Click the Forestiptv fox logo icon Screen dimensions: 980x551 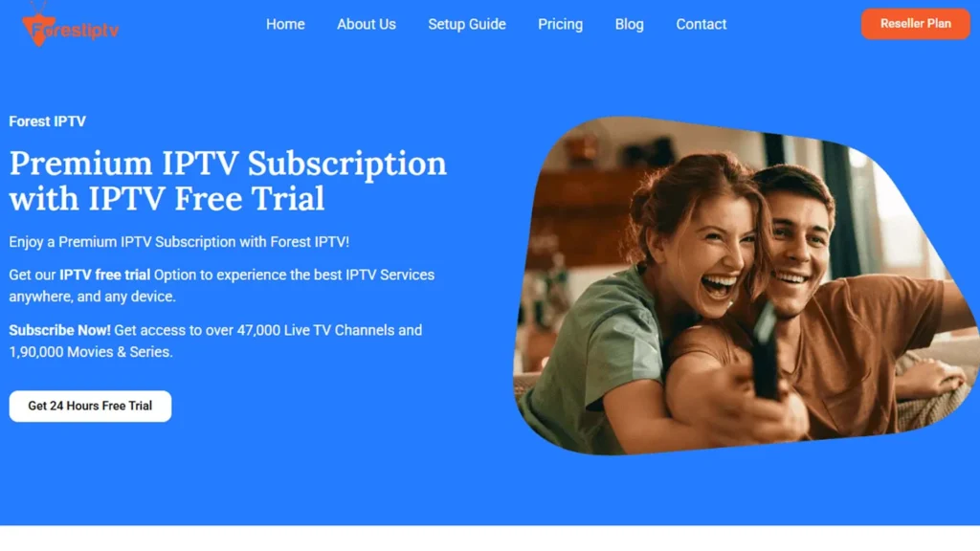37,25
